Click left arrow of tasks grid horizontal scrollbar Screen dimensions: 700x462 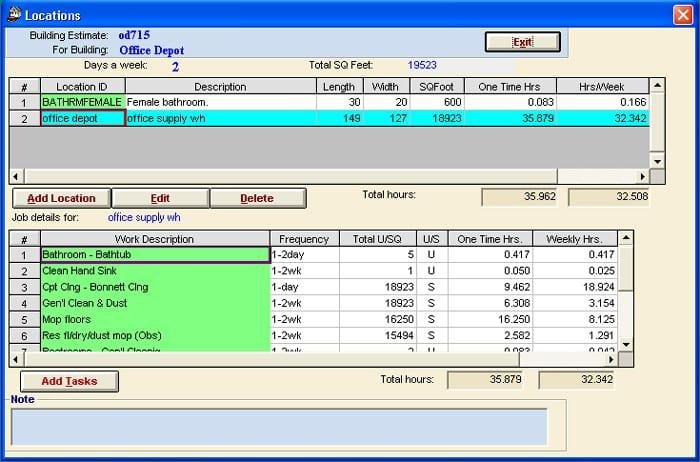(16, 359)
